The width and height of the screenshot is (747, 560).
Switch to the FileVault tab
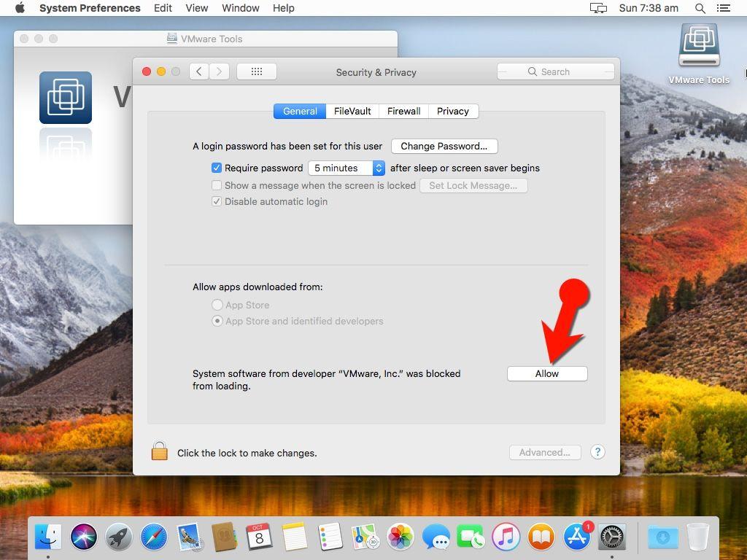pos(352,111)
